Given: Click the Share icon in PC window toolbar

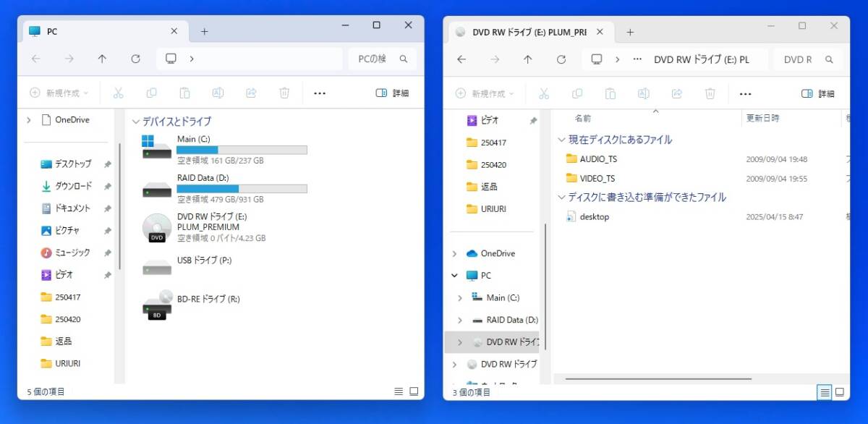Looking at the screenshot, I should click(x=252, y=93).
